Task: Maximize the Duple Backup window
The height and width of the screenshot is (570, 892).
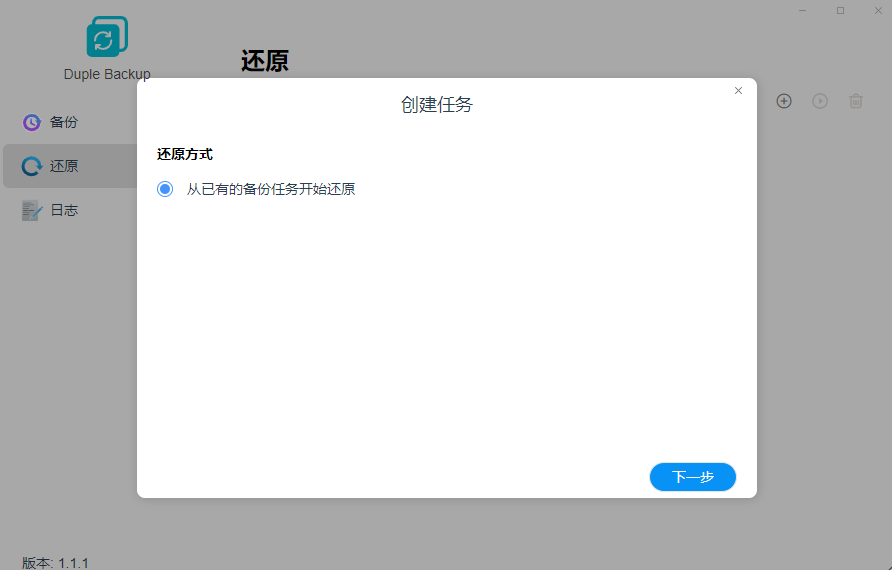Action: tap(840, 10)
